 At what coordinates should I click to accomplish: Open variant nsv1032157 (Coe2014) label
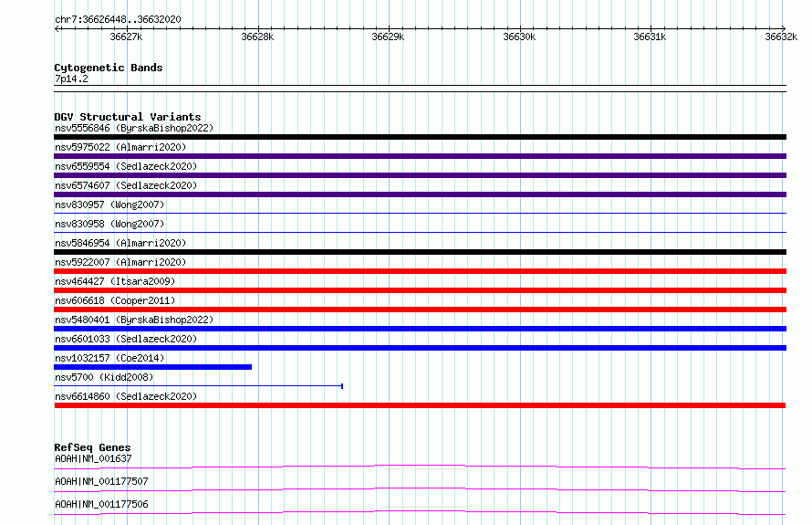tap(109, 358)
